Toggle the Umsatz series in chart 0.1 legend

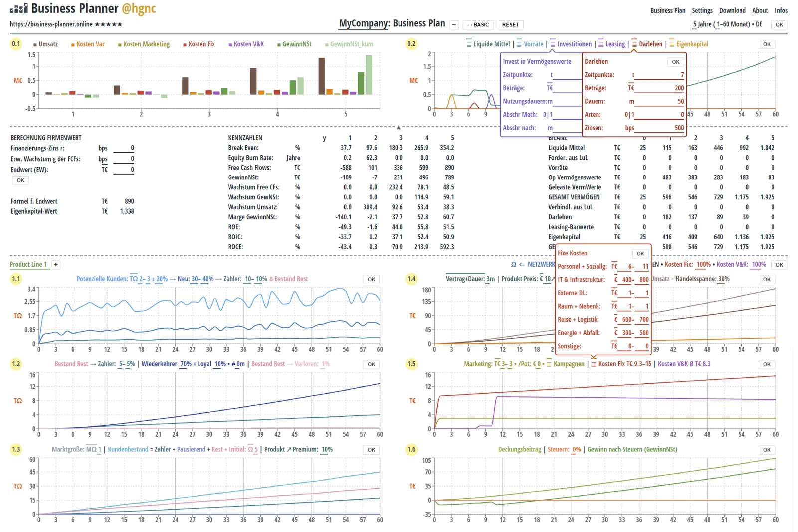coord(45,44)
